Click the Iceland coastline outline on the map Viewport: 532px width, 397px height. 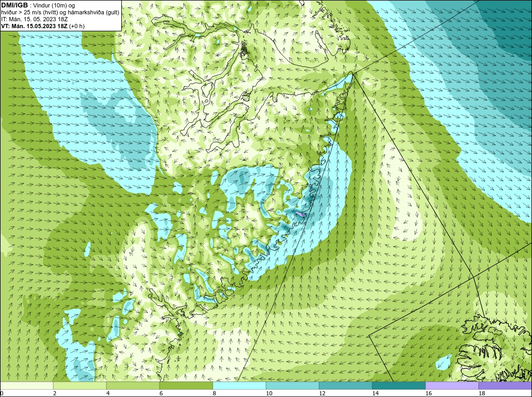pos(495,349)
